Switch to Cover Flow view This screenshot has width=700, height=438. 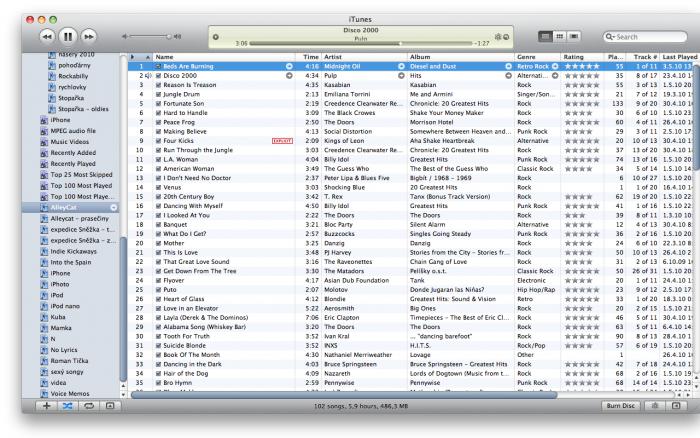click(573, 36)
